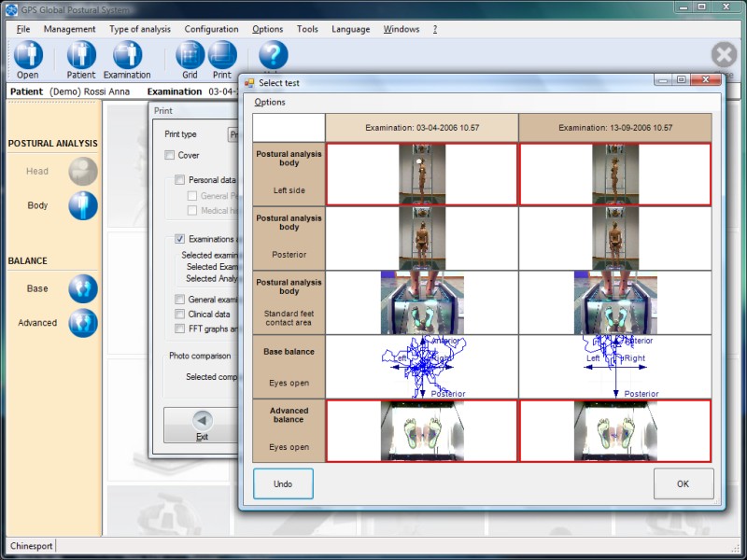This screenshot has width=747, height=560.
Task: Open the Print type dropdown
Action: click(x=233, y=134)
